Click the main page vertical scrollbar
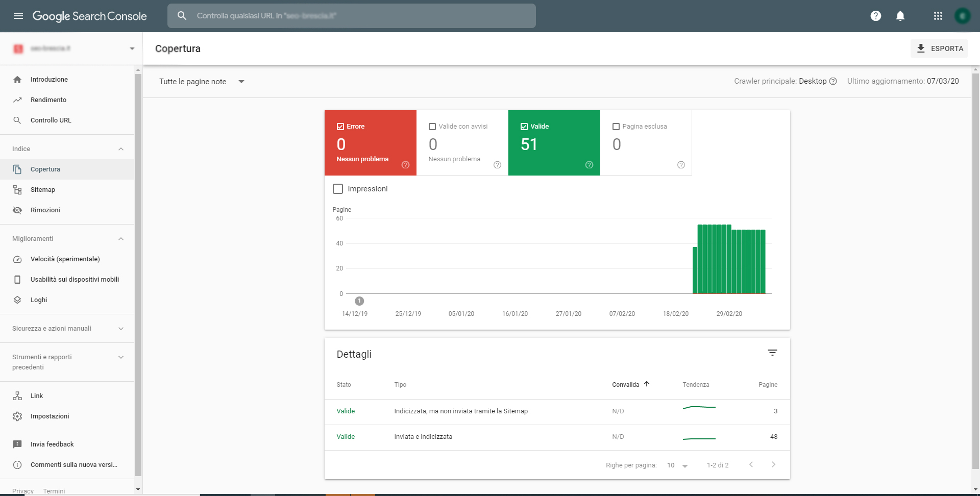Image resolution: width=980 pixels, height=496 pixels. click(975, 270)
